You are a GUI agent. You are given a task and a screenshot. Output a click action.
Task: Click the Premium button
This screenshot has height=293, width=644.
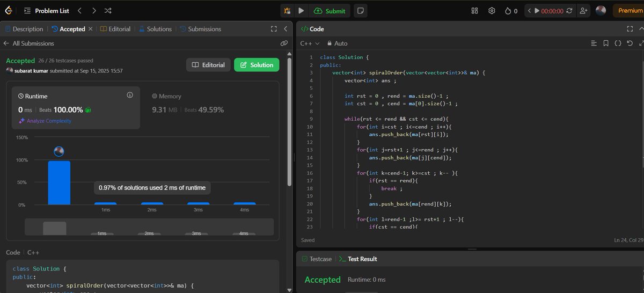coord(630,10)
